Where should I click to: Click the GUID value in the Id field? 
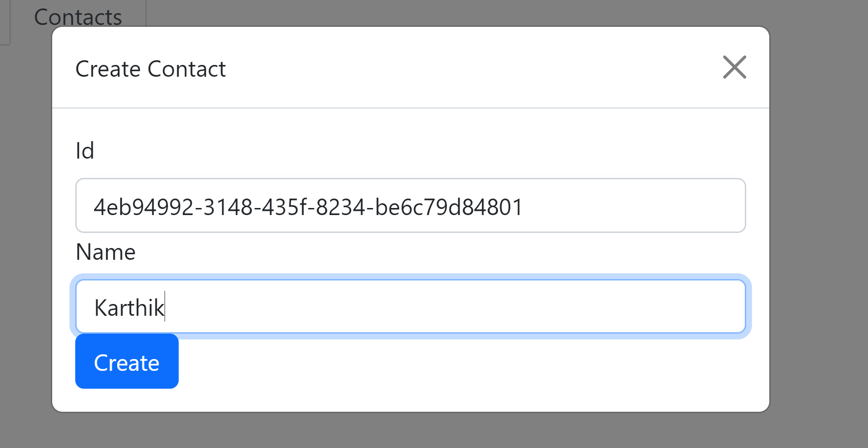(308, 207)
